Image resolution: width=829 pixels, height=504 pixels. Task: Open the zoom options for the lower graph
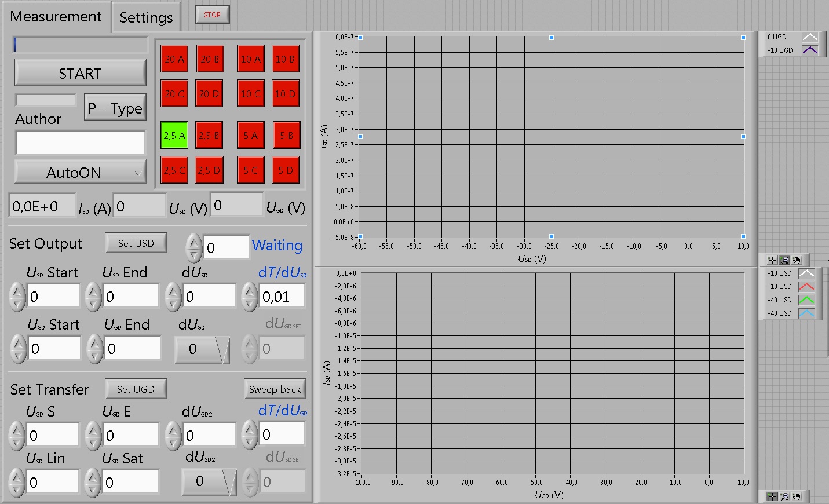pyautogui.click(x=784, y=496)
